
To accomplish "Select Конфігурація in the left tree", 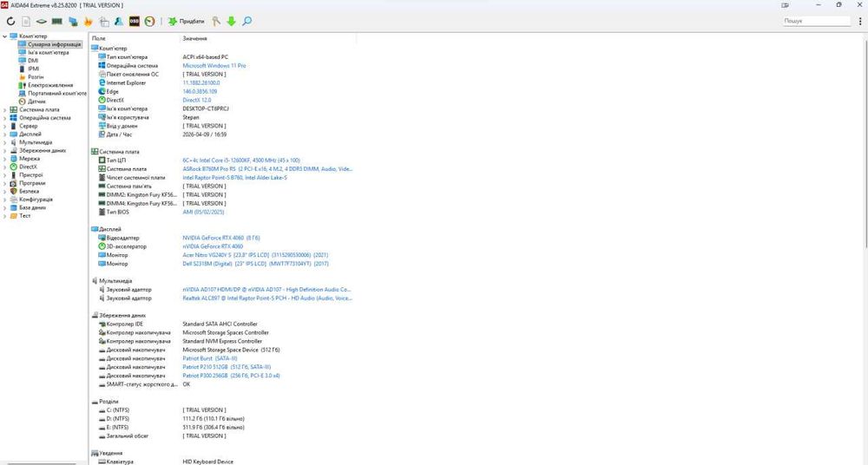I will [x=36, y=200].
